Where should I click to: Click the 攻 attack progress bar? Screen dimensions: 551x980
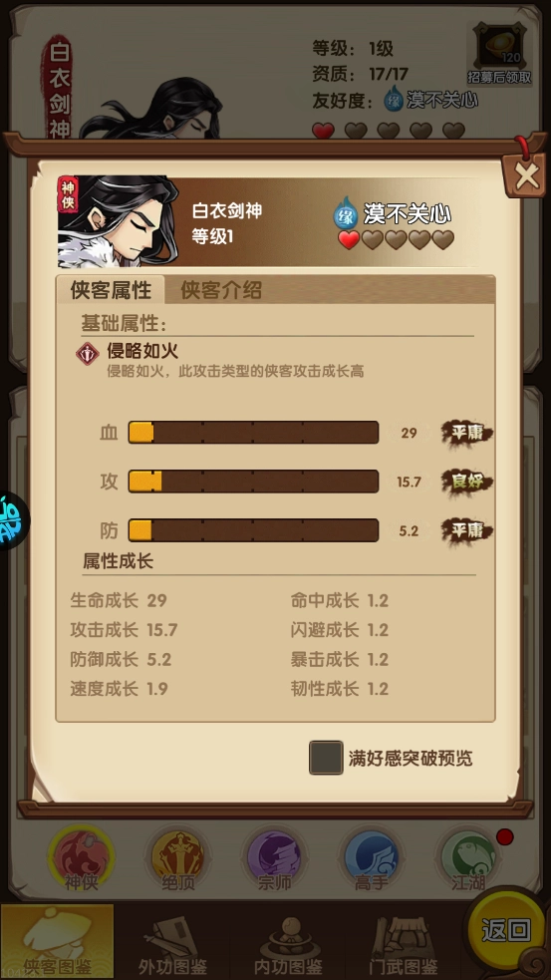pyautogui.click(x=254, y=482)
